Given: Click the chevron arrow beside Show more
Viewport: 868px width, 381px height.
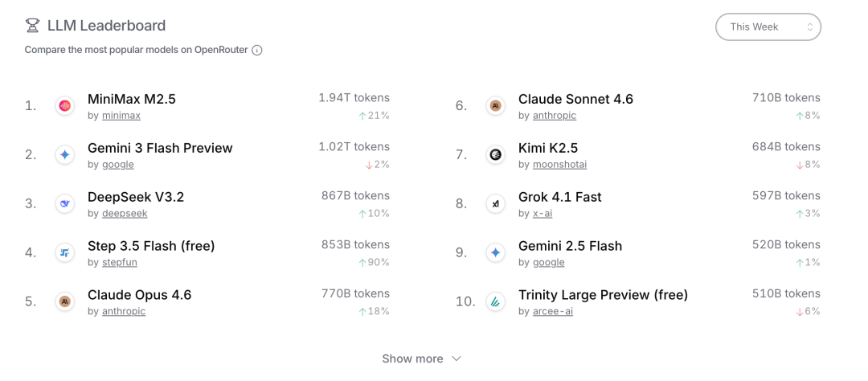Looking at the screenshot, I should pyautogui.click(x=457, y=358).
